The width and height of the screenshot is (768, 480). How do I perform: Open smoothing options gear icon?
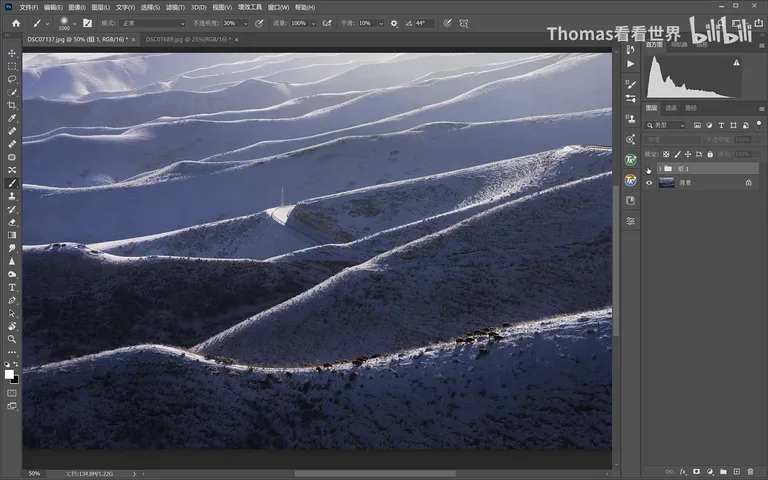(x=394, y=23)
